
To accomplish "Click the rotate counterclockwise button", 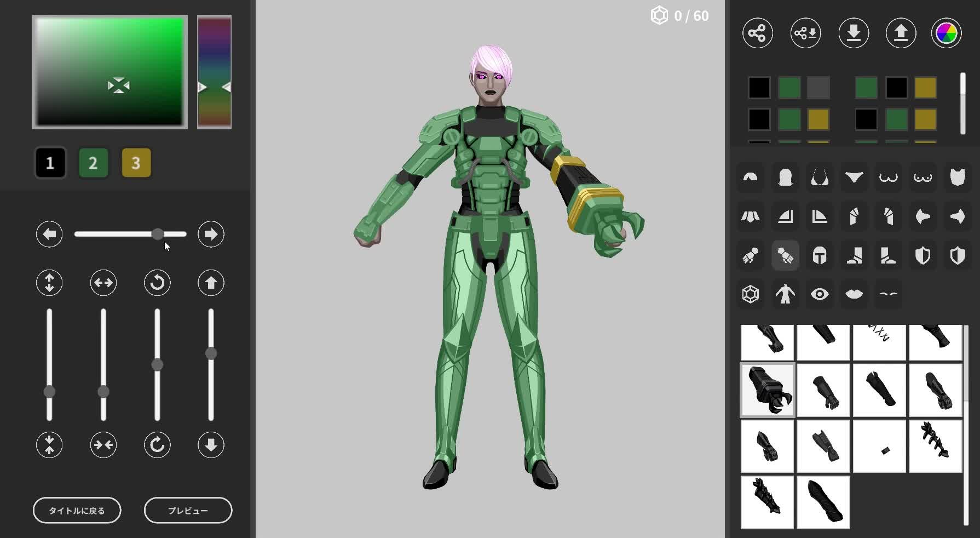I will pos(157,283).
